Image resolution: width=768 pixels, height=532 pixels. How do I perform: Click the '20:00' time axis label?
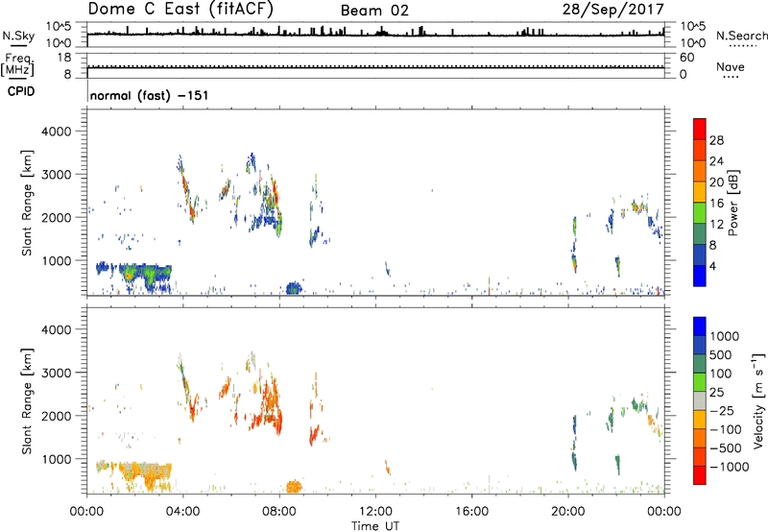pos(567,512)
